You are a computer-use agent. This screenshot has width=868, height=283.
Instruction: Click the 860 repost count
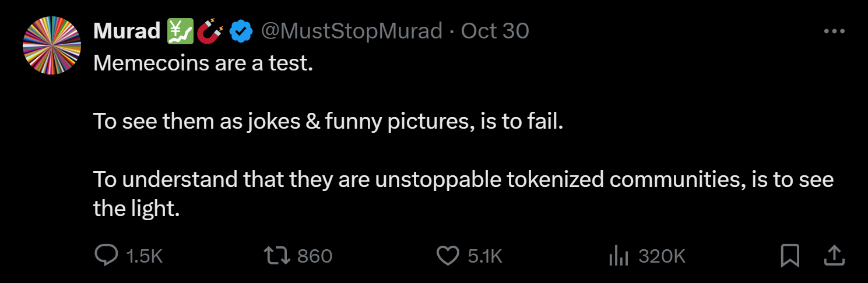click(x=315, y=256)
